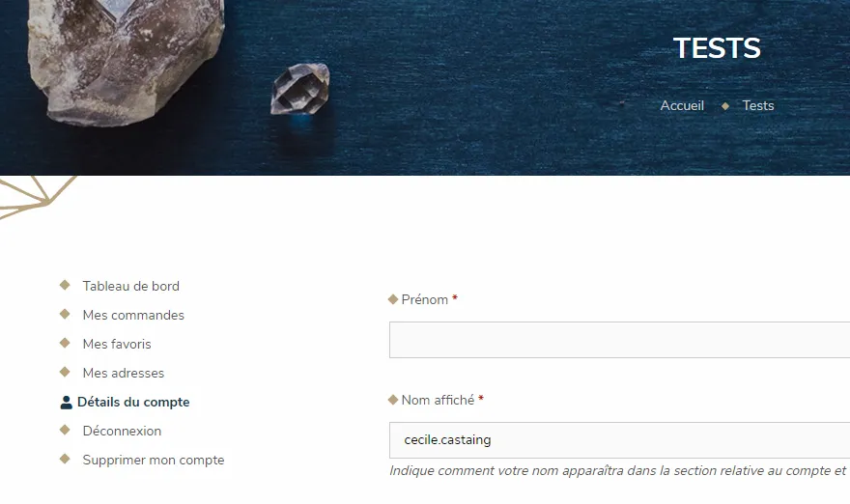Click the user icon beside Détails du compte
Image resolution: width=850 pixels, height=504 pixels.
[66, 402]
